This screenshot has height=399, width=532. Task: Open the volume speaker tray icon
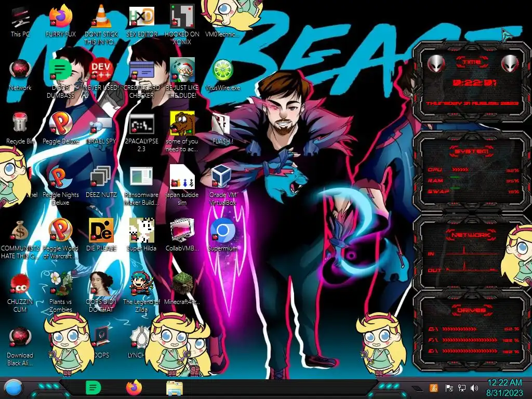click(x=474, y=388)
